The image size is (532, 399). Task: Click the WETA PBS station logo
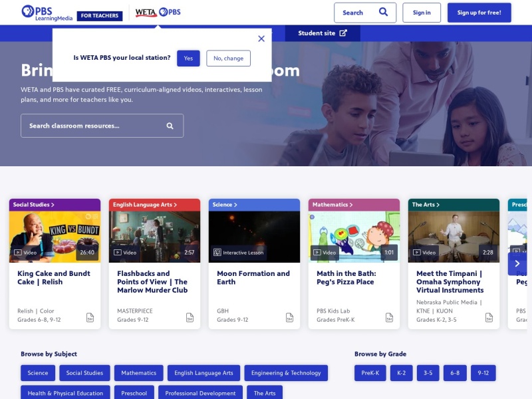coord(158,13)
